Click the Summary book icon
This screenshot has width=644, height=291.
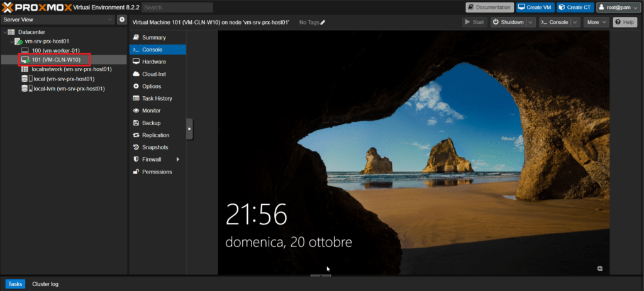[x=136, y=37]
